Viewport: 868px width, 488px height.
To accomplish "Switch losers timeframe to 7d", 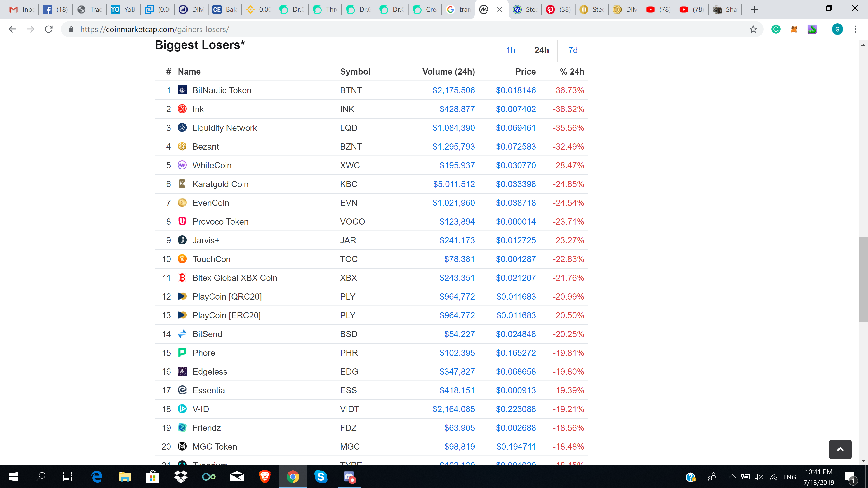I will click(573, 50).
